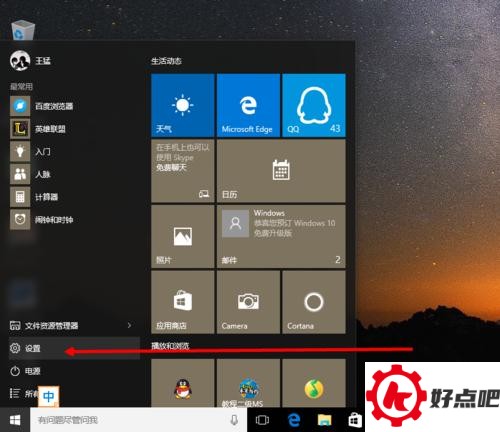
Task: Click the microphone icon in search box
Action: click(234, 420)
